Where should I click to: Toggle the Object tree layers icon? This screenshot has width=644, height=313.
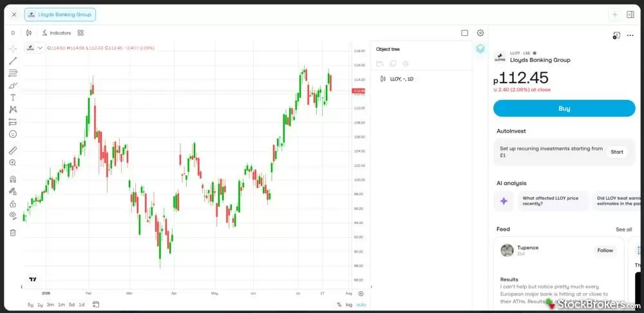[x=480, y=49]
